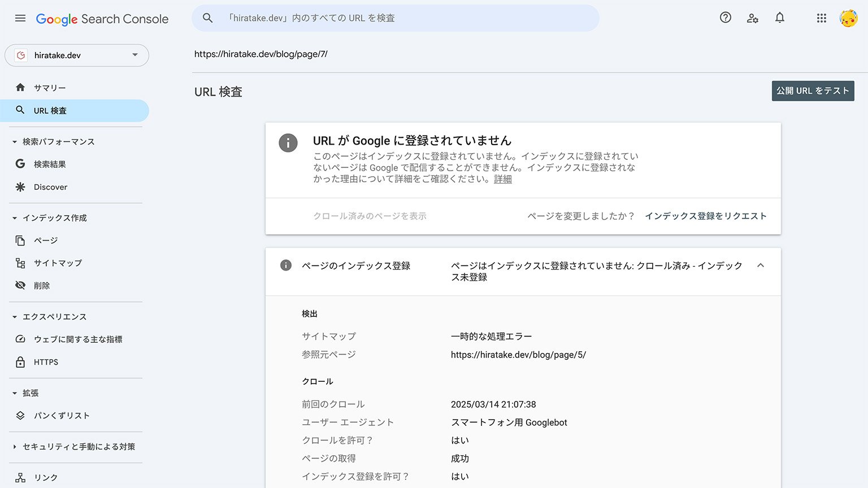This screenshot has width=868, height=488.
Task: Click the gauge icon beside ウェブに関する主な指標
Action: 20,339
